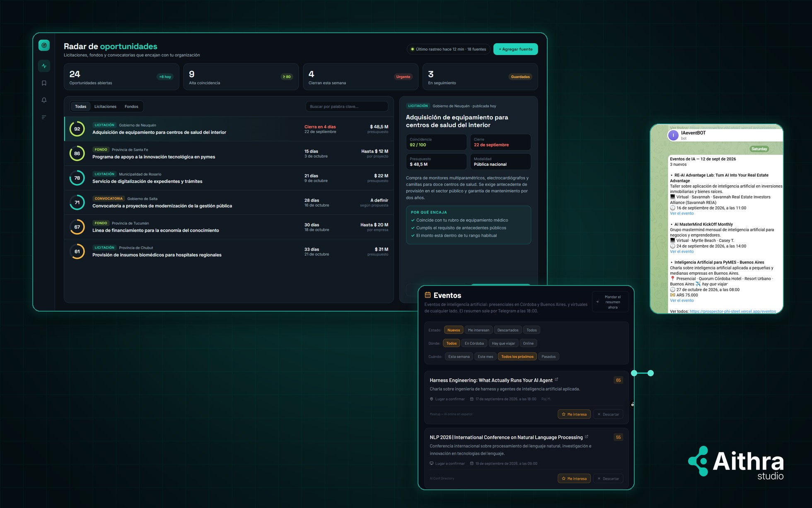Click the 67 score ring icon
The image size is (812, 508).
pos(77,227)
